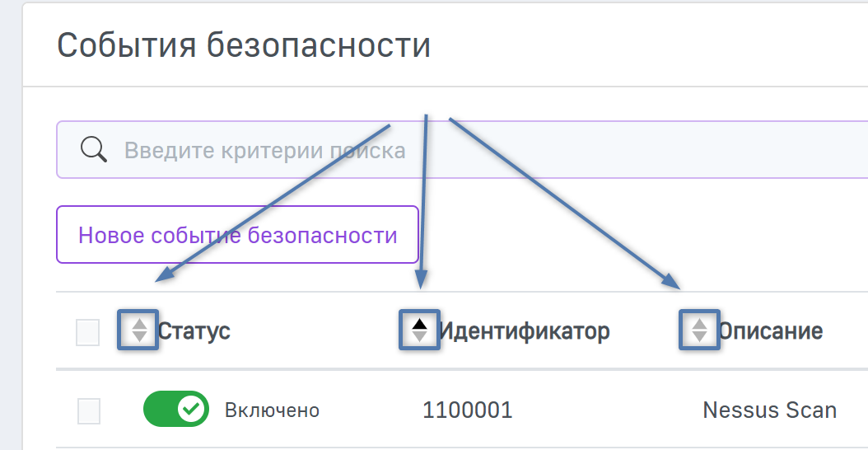Sort by the Идентификатор column header text
This screenshot has height=450, width=868.
[524, 331]
